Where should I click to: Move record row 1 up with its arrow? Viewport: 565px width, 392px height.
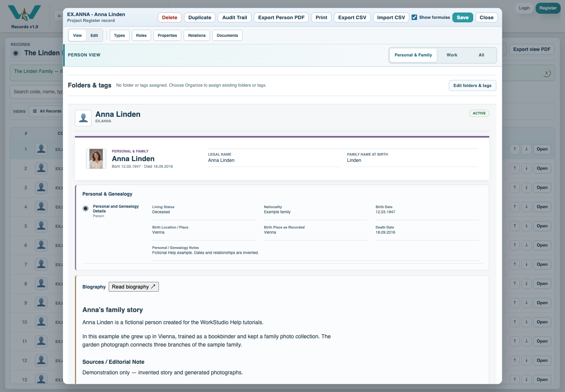pos(515,149)
